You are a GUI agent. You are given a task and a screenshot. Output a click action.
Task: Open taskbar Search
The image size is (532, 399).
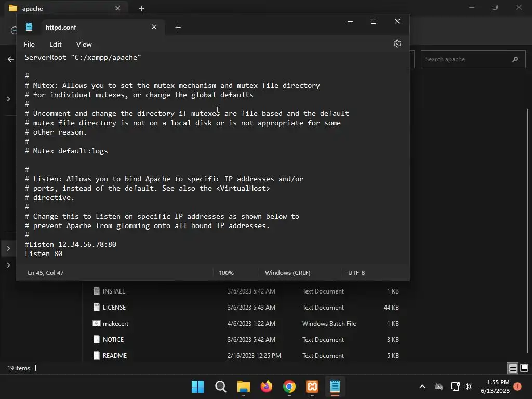pyautogui.click(x=220, y=387)
